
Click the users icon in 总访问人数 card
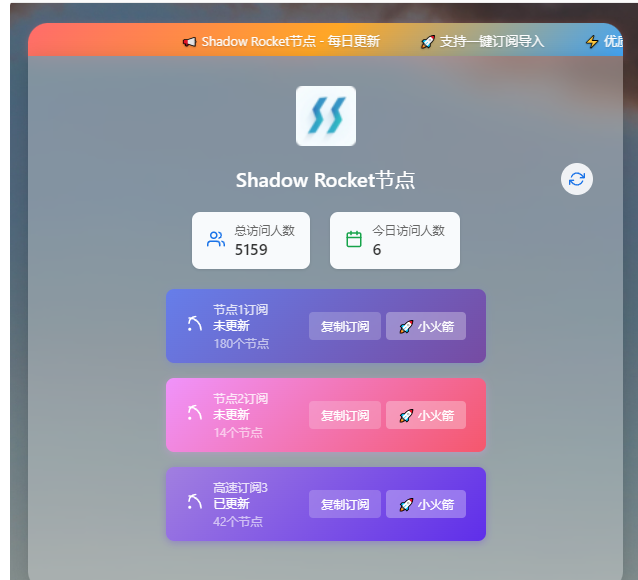216,239
